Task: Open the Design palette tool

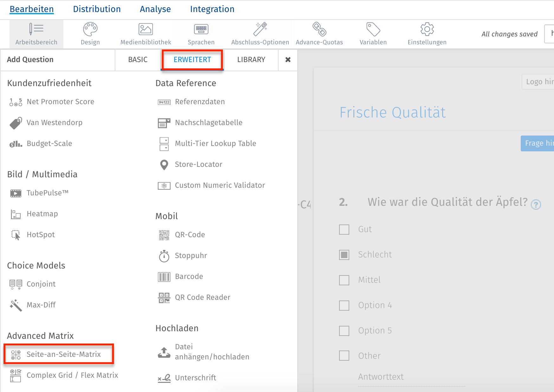Action: coord(90,33)
